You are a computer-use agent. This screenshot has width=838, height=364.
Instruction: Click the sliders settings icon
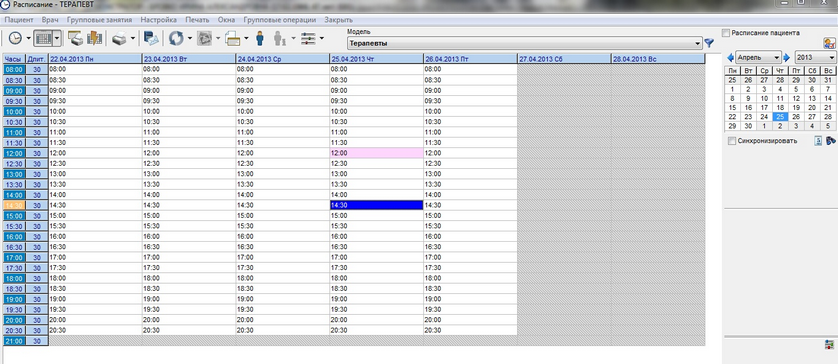[x=308, y=38]
